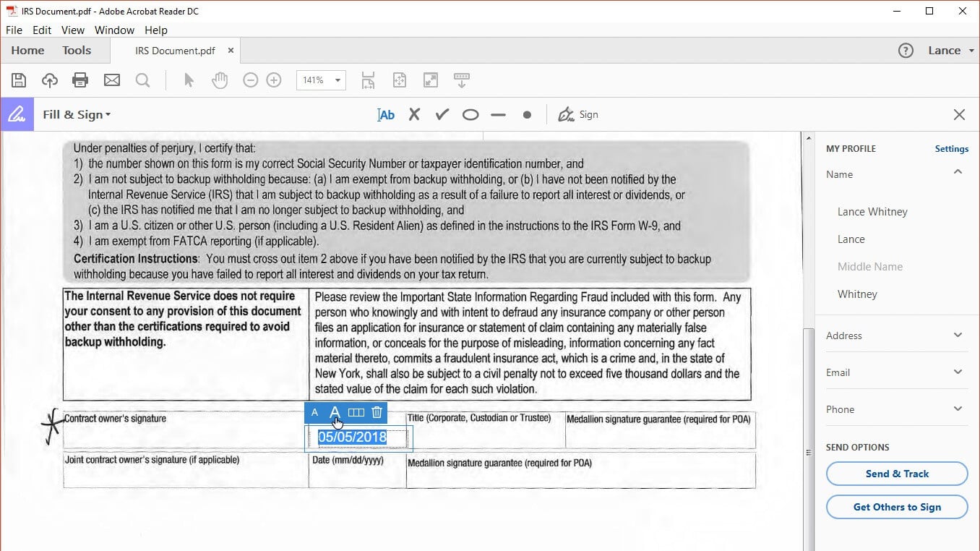The height and width of the screenshot is (551, 980).
Task: Print the document with printer icon
Action: click(x=80, y=80)
